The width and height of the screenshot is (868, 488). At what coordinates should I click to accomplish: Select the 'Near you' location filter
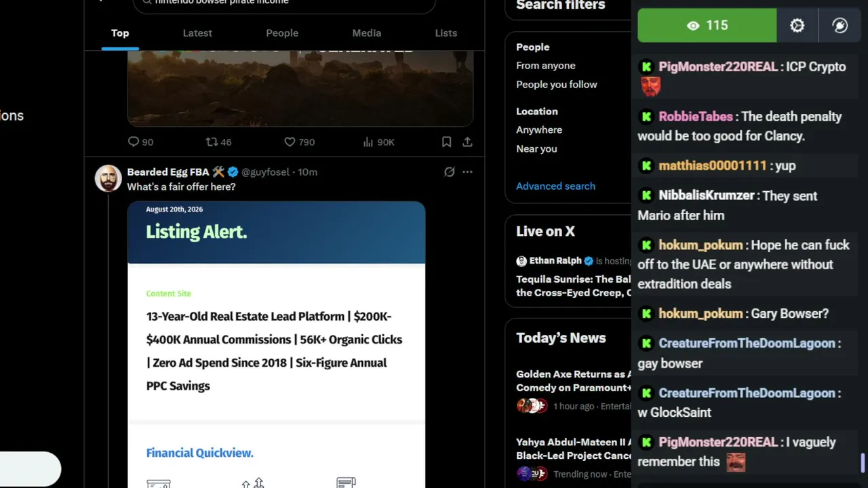point(536,149)
